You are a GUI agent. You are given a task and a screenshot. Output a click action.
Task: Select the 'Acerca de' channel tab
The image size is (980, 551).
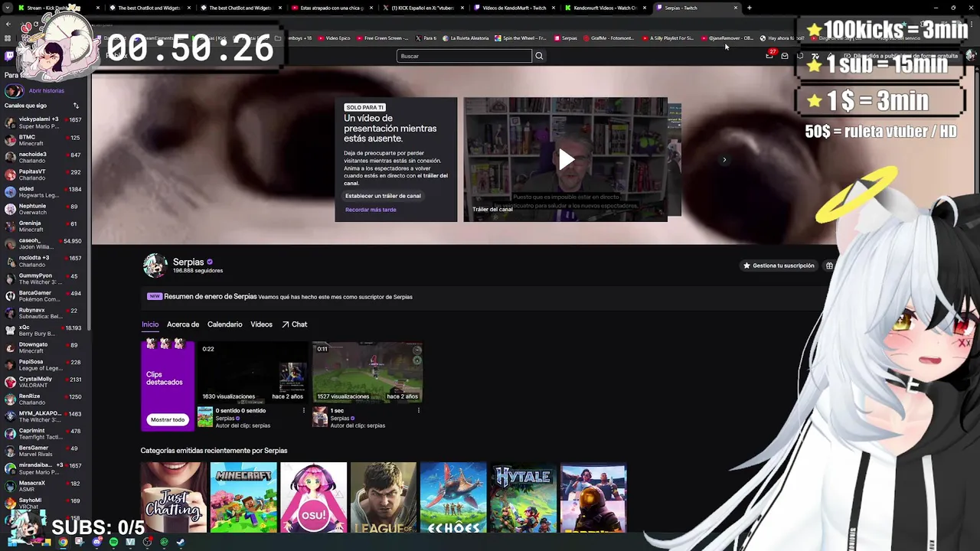coord(183,324)
